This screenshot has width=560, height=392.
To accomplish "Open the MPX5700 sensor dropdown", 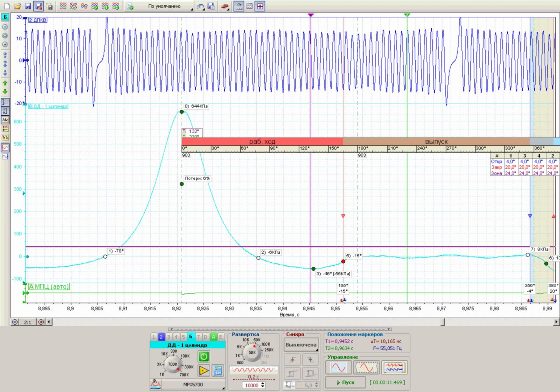I will (x=192, y=385).
